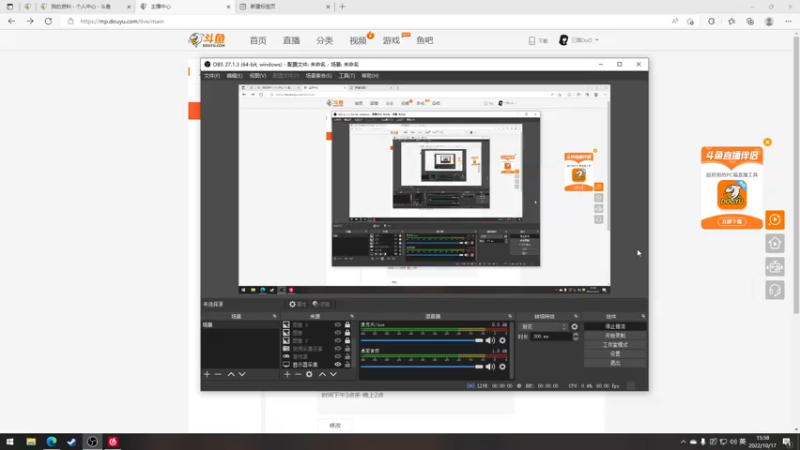This screenshot has height=450, width=800.
Task: Open Edge settings and more menu
Action: (788, 21)
